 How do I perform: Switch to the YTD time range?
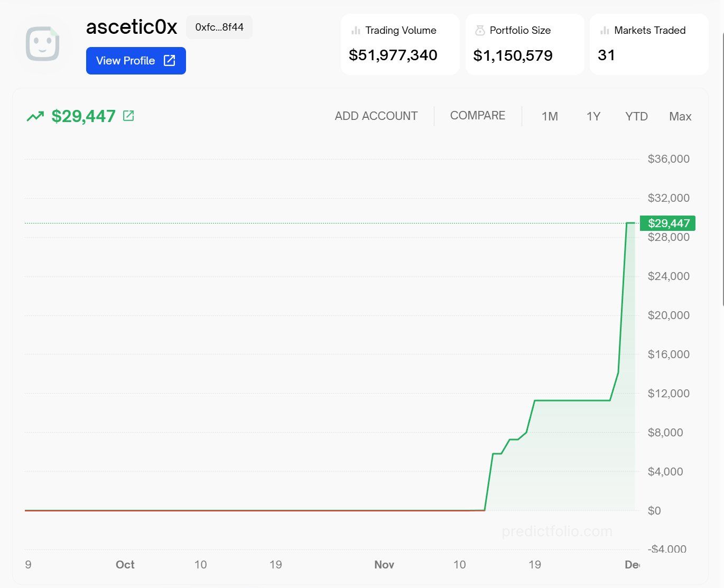tap(636, 117)
